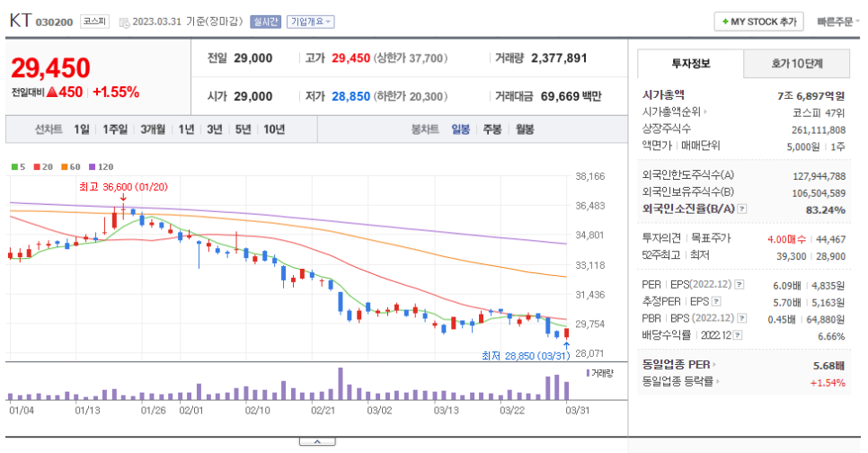The width and height of the screenshot is (868, 453).
Task: Open the 동일업종 PER link
Action: point(676,364)
